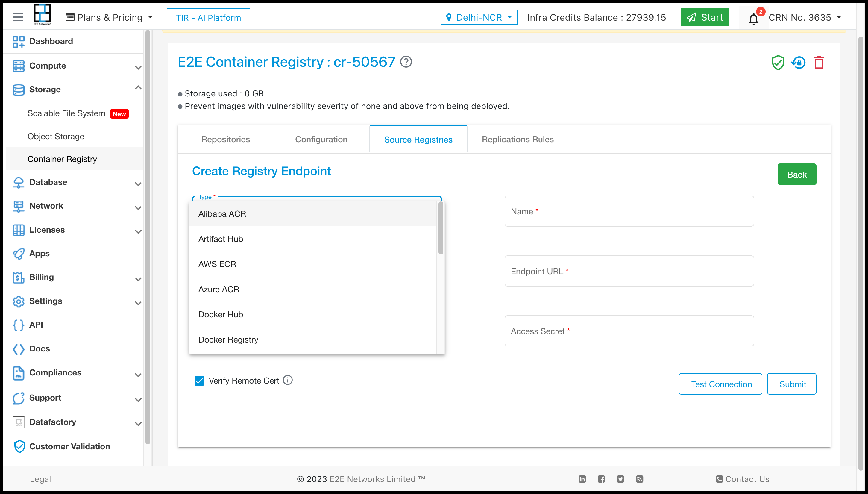Click the green shield scan icon
This screenshot has width=868, height=494.
778,63
